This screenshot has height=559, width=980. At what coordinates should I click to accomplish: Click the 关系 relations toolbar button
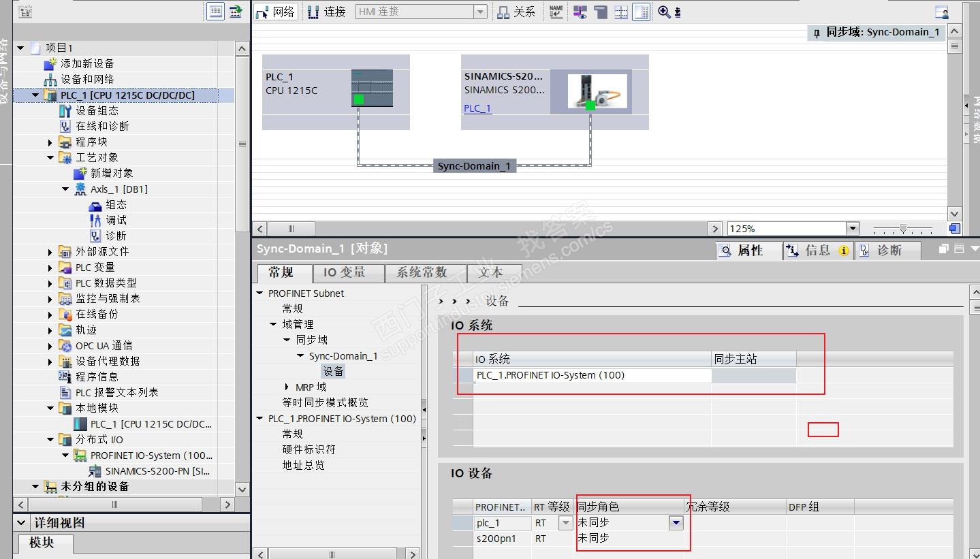[x=516, y=12]
